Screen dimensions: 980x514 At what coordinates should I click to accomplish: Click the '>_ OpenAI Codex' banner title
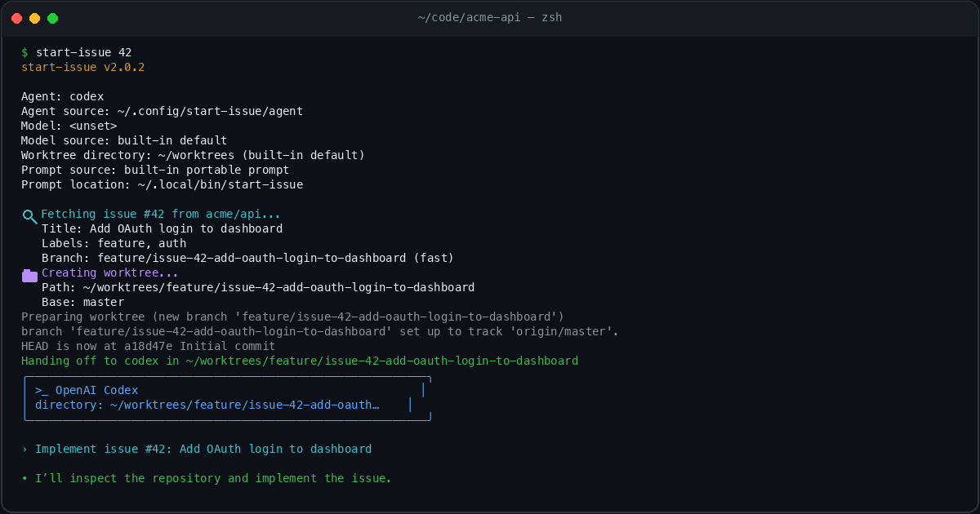pos(87,390)
